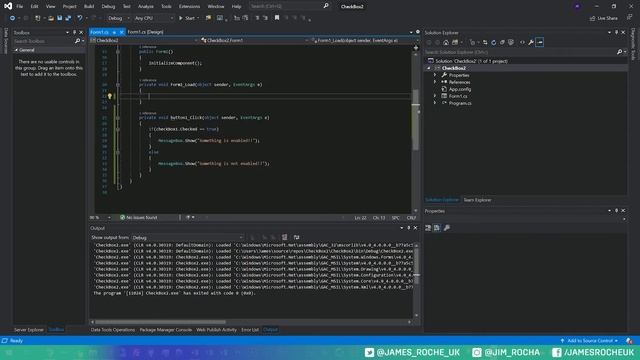640x360 pixels.
Task: Click the Visual Studio search box
Action: click(x=289, y=7)
